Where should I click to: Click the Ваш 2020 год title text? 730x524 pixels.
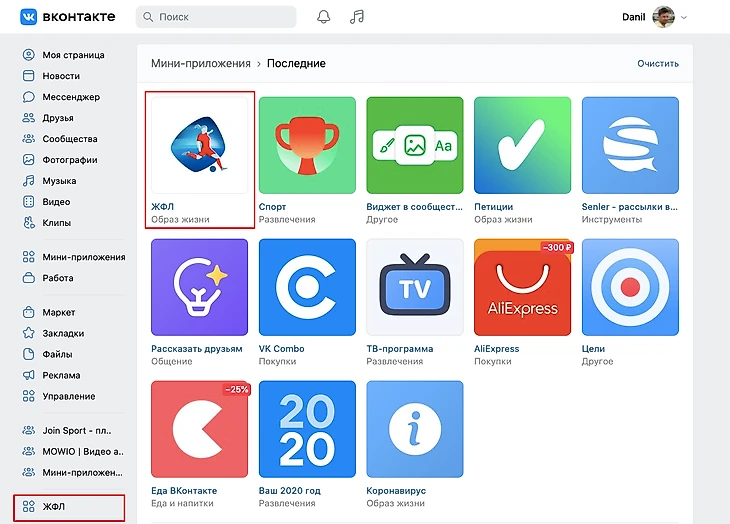coord(290,490)
